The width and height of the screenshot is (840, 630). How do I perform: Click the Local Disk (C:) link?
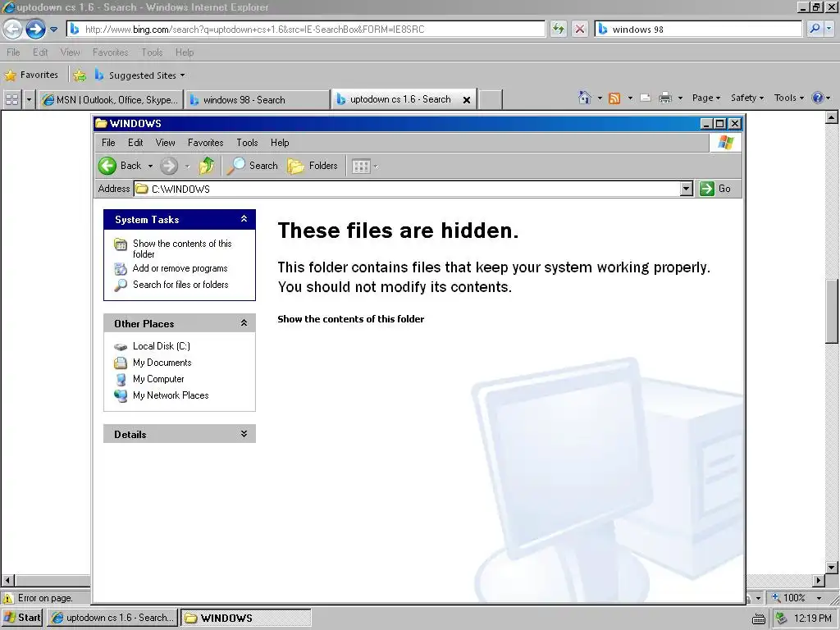point(162,346)
